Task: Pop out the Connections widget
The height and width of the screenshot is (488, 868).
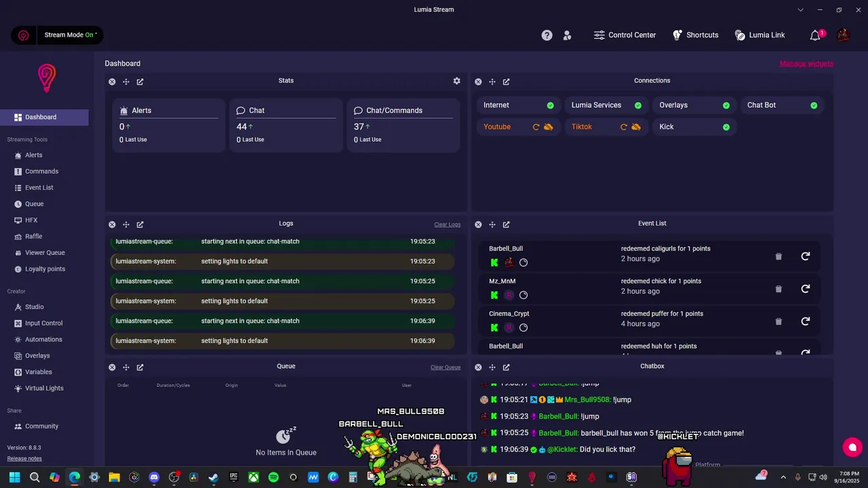Action: pyautogui.click(x=506, y=81)
